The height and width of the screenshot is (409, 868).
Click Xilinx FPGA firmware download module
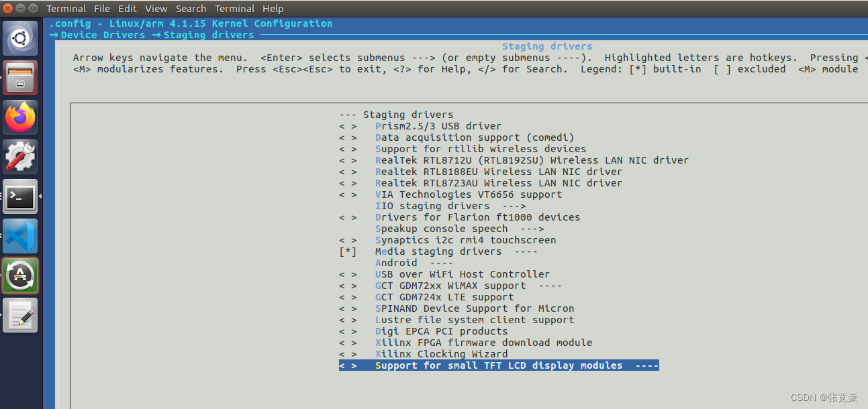466,343
